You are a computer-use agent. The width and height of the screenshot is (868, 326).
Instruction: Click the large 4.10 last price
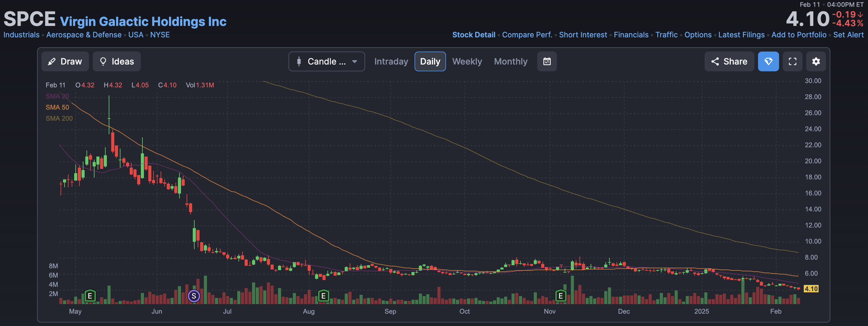pyautogui.click(x=807, y=19)
